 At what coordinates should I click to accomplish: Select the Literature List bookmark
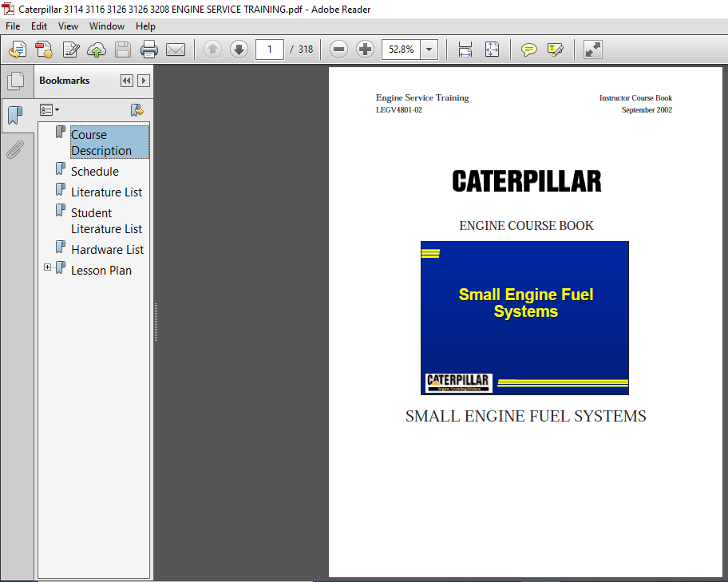pos(106,192)
